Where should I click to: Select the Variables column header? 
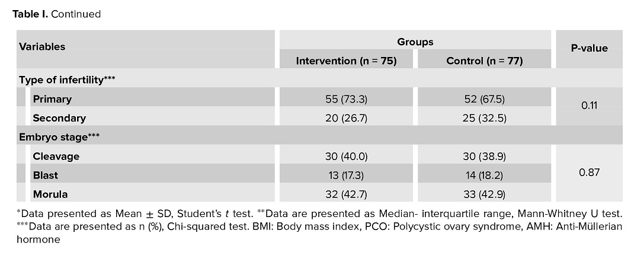pyautogui.click(x=42, y=46)
